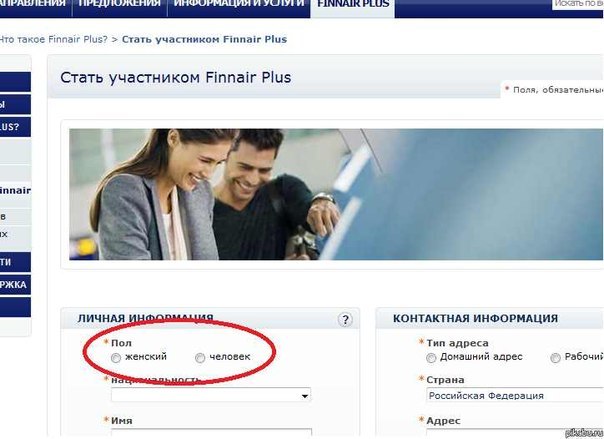Click the КОНТАКТНАЯ ИНФОРМАЦИЯ section header
This screenshot has height=439, width=604.
click(x=475, y=318)
